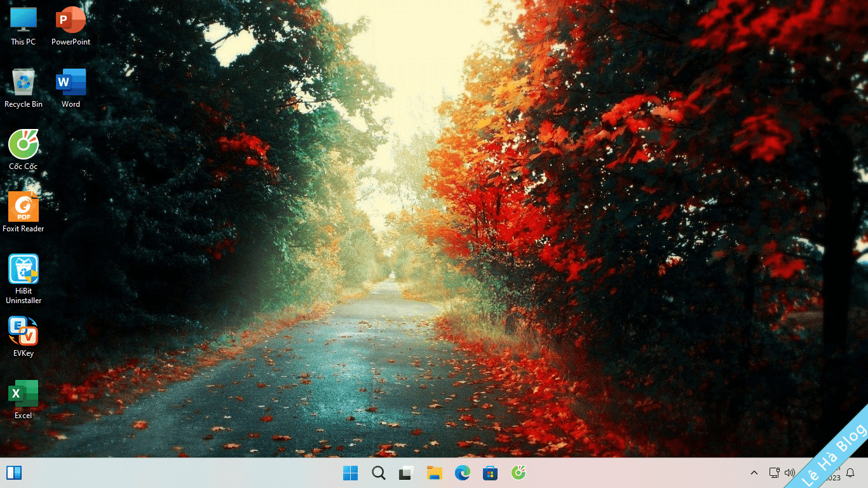
Task: Open the Windows Start menu
Action: coord(350,473)
